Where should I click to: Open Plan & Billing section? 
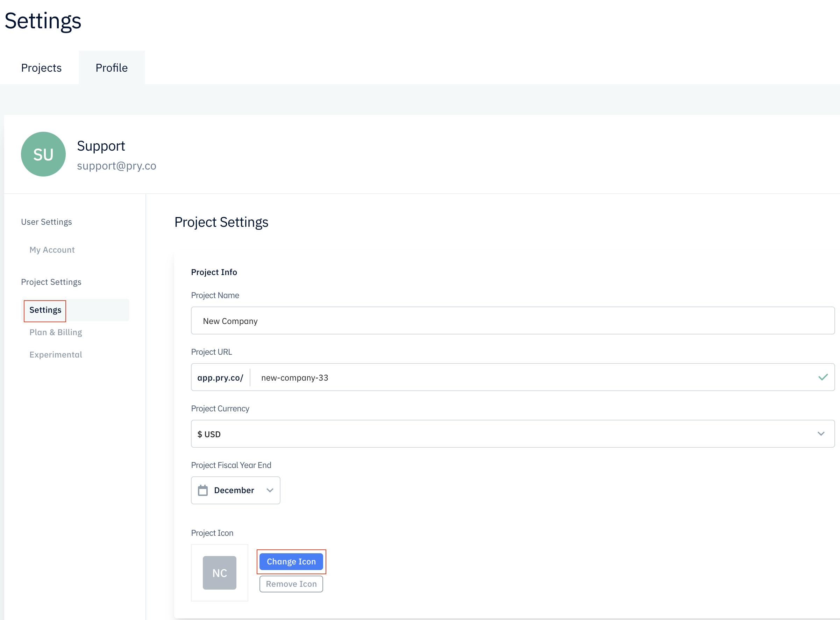[x=56, y=332]
